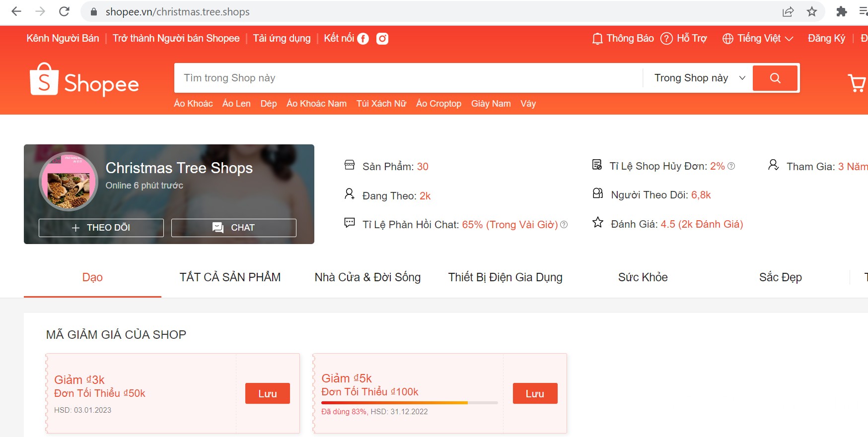The height and width of the screenshot is (437, 868).
Task: Open the Sức Khỏe category tab
Action: click(643, 277)
